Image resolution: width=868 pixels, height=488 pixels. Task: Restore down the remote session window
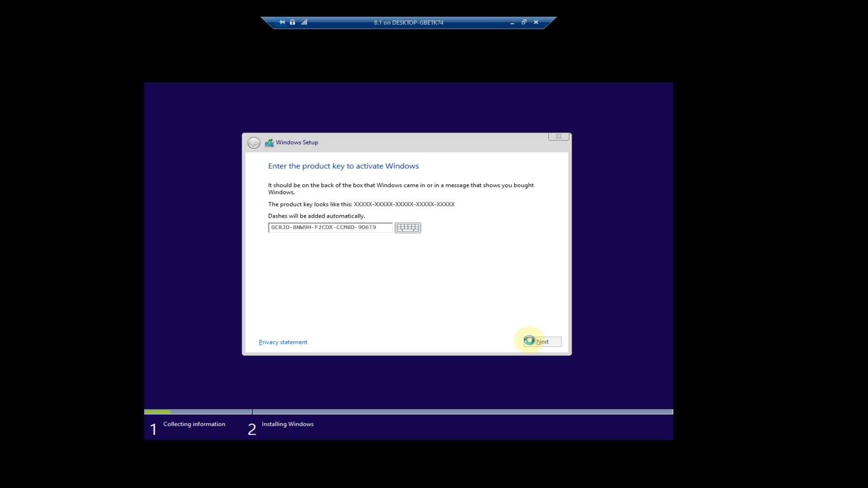click(524, 22)
